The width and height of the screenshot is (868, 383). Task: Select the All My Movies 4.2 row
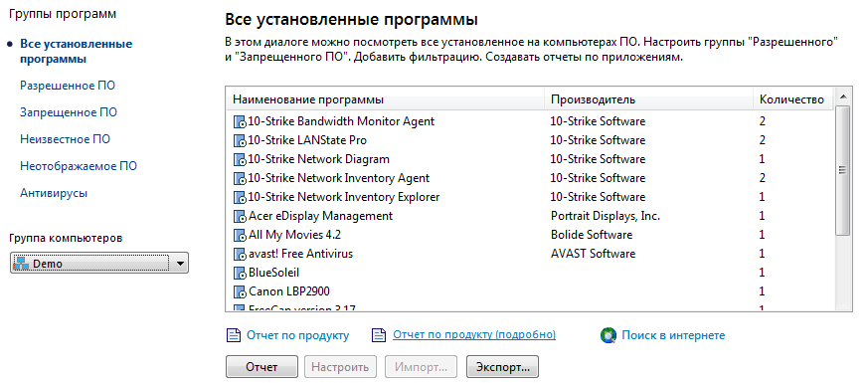[530, 235]
